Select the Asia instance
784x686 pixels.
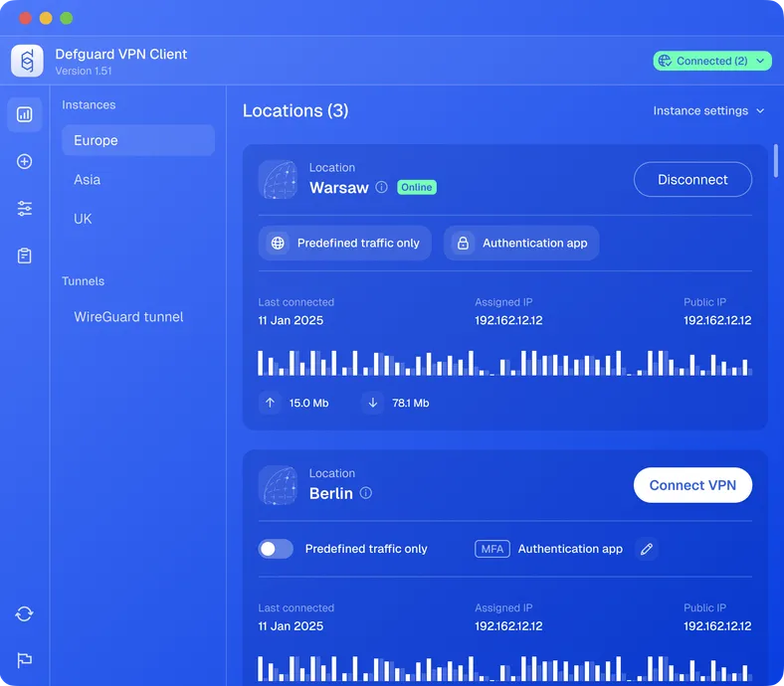point(138,179)
